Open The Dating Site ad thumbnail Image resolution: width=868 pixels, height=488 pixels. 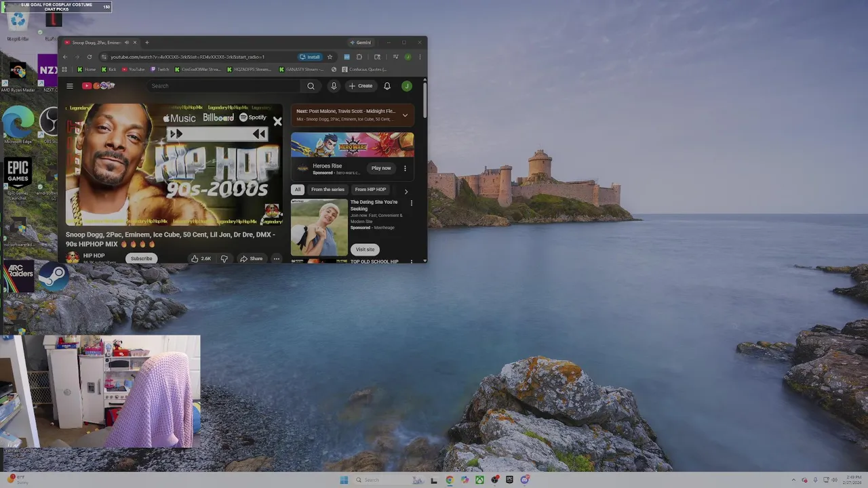click(x=319, y=227)
